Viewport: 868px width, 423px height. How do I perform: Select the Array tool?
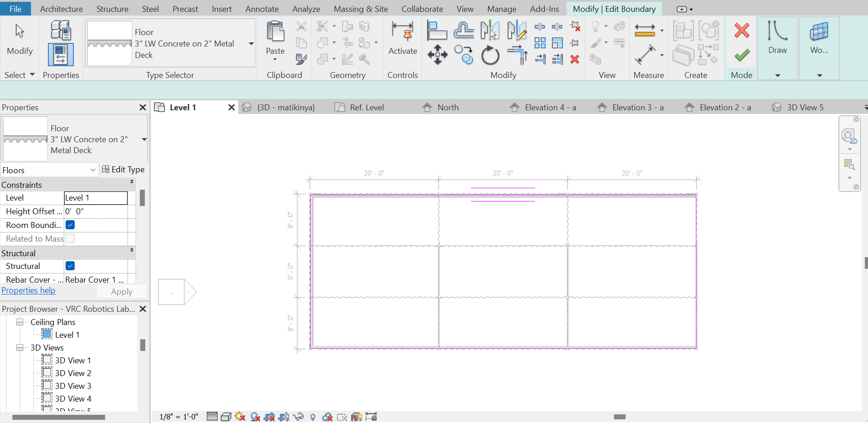click(540, 43)
